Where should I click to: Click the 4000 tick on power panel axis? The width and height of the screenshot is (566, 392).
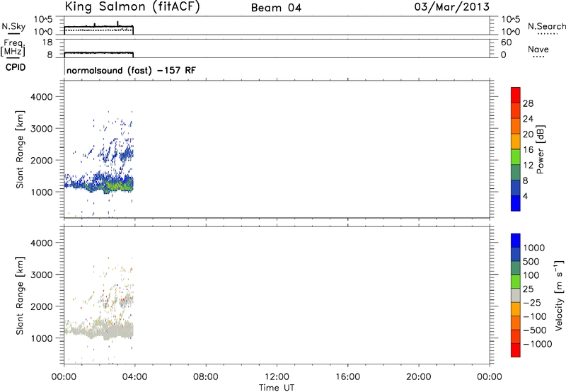coord(42,97)
